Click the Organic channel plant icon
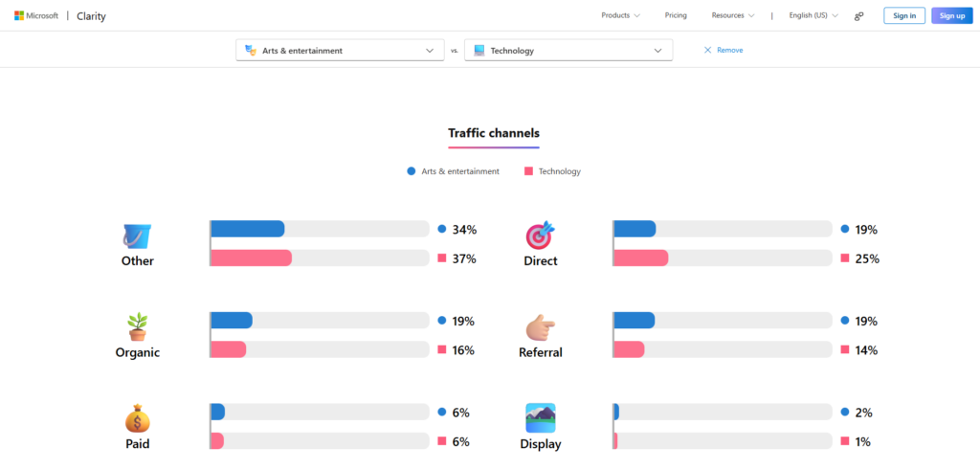This screenshot has width=980, height=470. click(137, 326)
